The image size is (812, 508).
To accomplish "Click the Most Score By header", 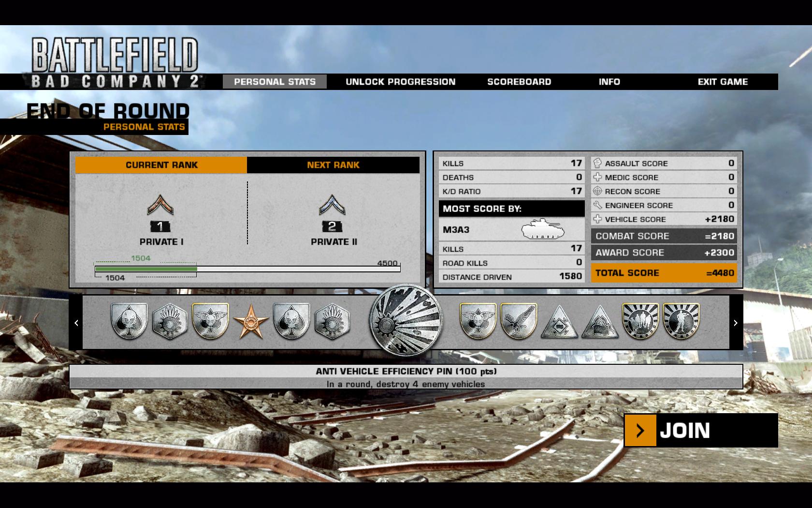I will [511, 209].
